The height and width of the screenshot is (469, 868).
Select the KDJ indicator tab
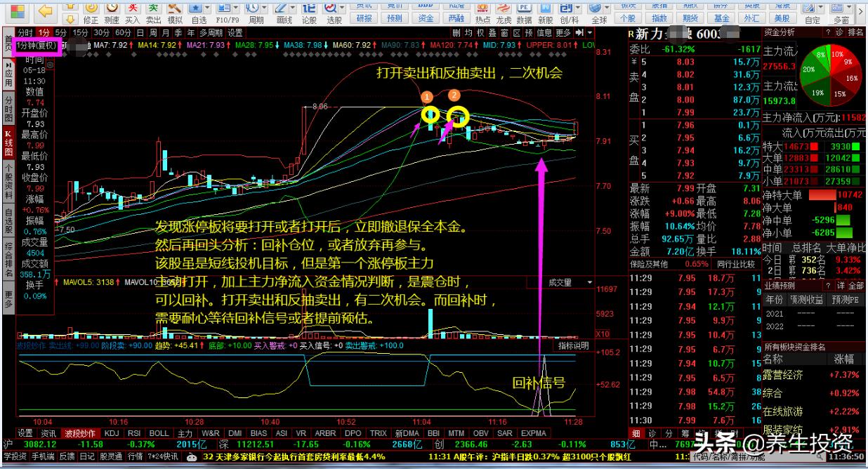tap(112, 433)
